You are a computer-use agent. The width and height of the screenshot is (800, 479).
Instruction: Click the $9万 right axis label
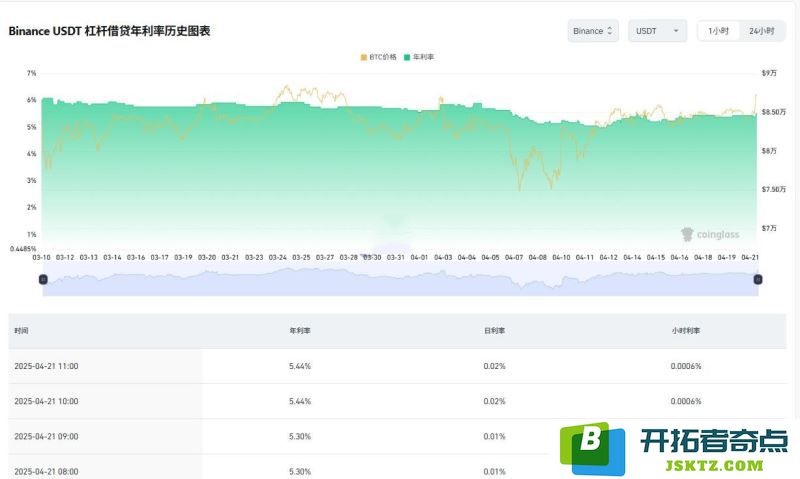[769, 73]
